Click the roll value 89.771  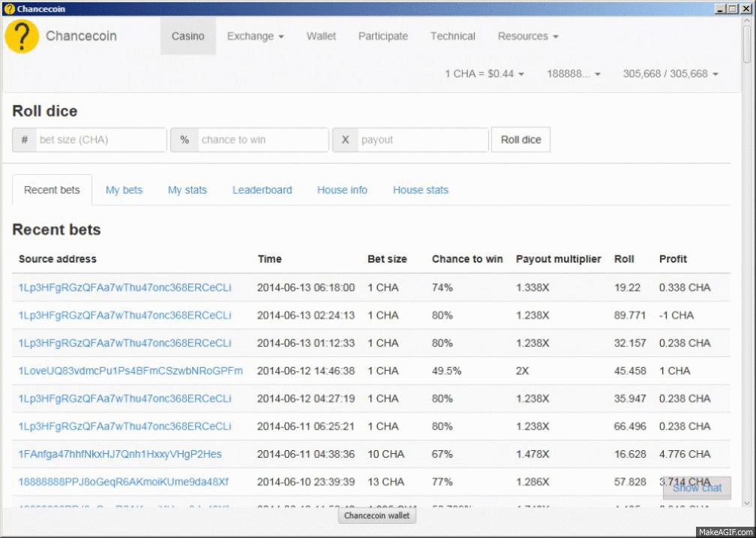pyautogui.click(x=630, y=316)
